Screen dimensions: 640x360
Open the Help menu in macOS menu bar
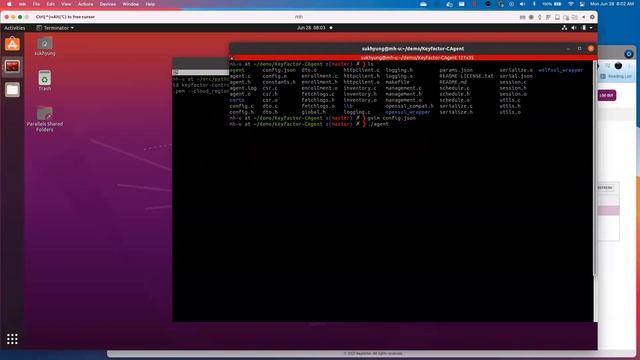(150, 4)
